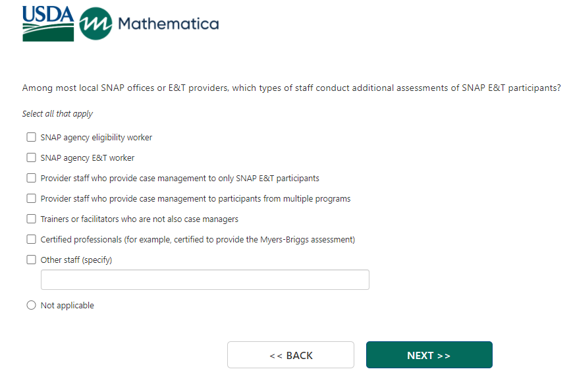571x392 pixels.
Task: Go back with the << BACK button
Action: (290, 355)
